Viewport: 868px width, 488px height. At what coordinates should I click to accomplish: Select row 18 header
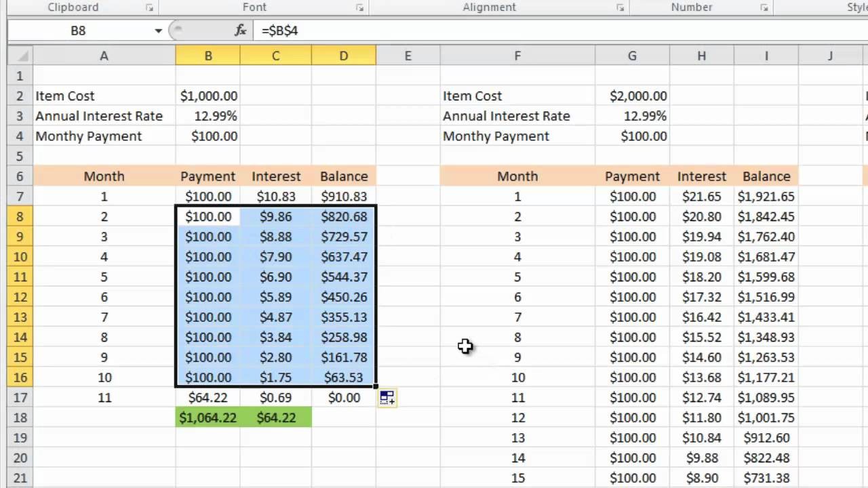pyautogui.click(x=20, y=418)
